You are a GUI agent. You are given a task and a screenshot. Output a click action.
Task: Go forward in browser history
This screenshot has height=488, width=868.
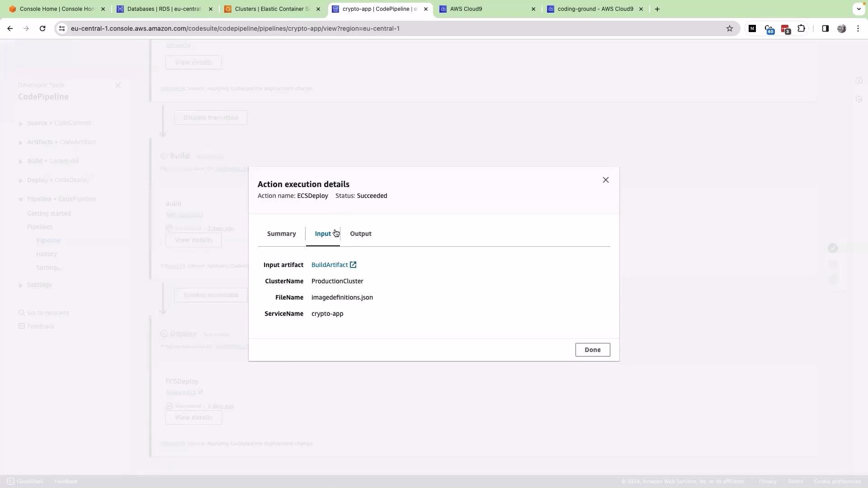[26, 28]
